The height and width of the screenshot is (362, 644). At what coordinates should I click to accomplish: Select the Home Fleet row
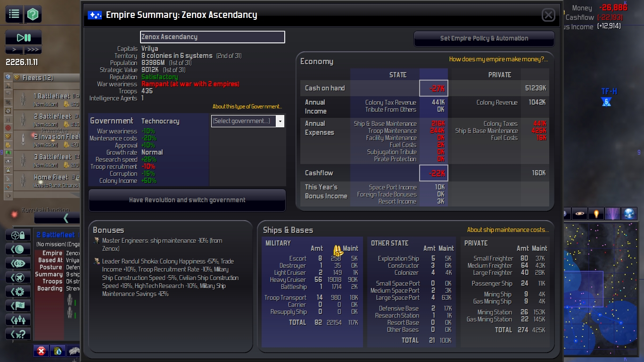46,181
